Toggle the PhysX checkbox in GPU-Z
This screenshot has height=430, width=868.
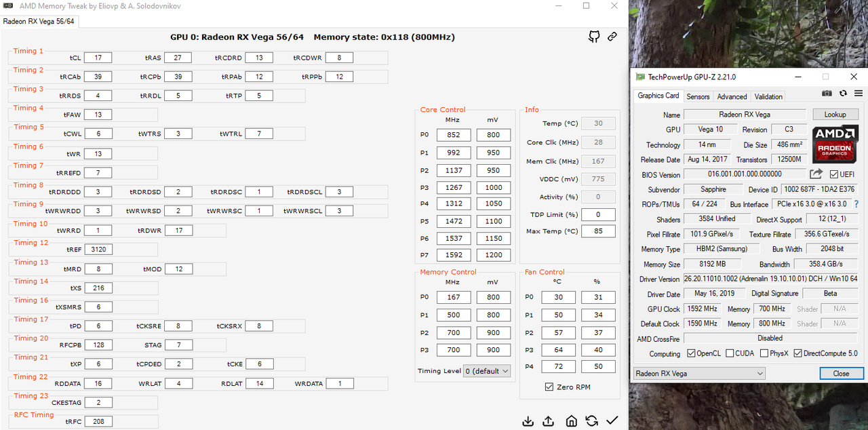(764, 353)
